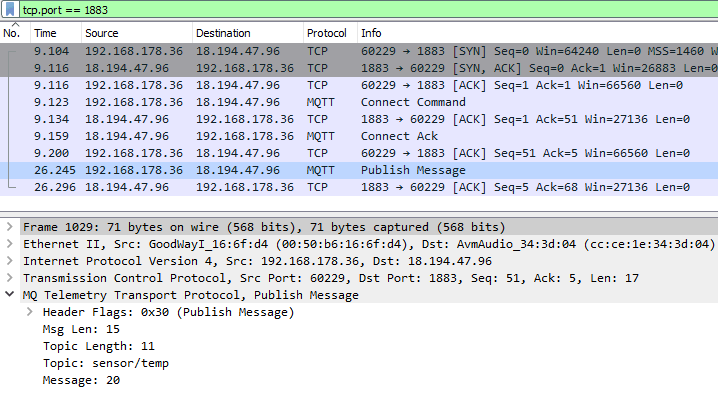The height and width of the screenshot is (397, 718).
Task: Select the MQTT Connect Ack packet
Action: (359, 136)
